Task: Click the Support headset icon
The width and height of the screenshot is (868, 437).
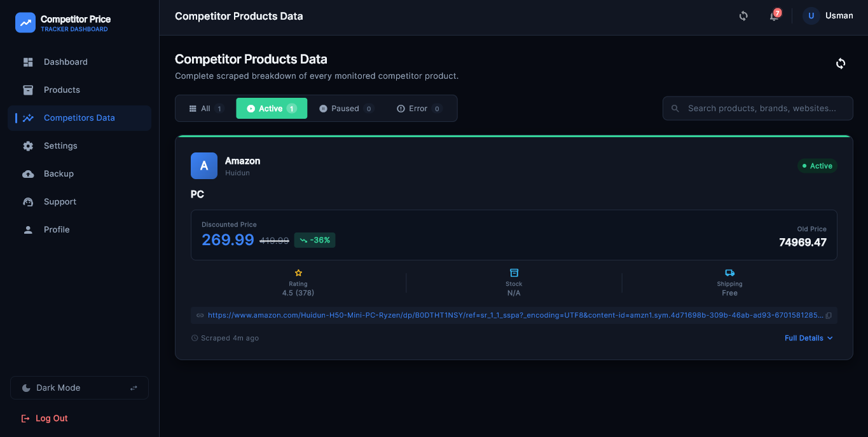Action: coord(28,201)
